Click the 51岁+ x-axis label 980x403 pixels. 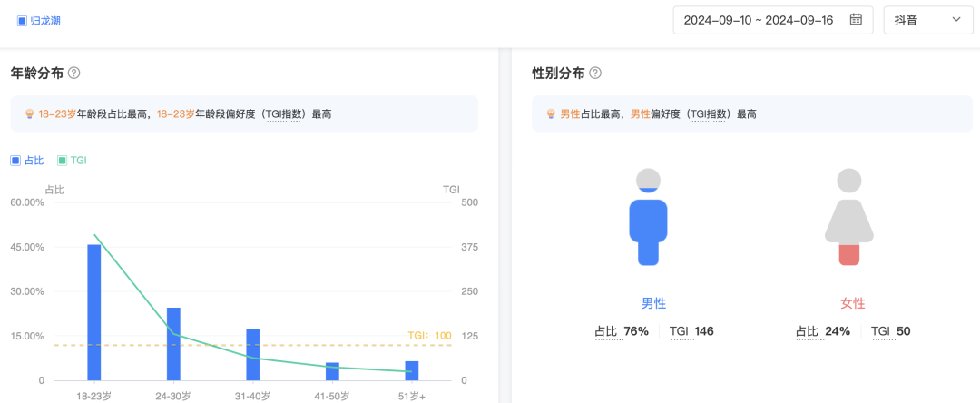coord(412,396)
